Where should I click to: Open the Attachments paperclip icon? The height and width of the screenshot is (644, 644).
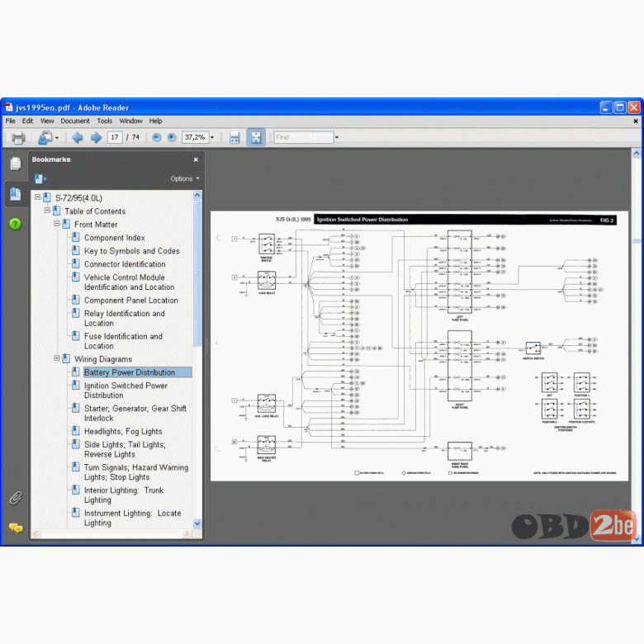pyautogui.click(x=16, y=498)
